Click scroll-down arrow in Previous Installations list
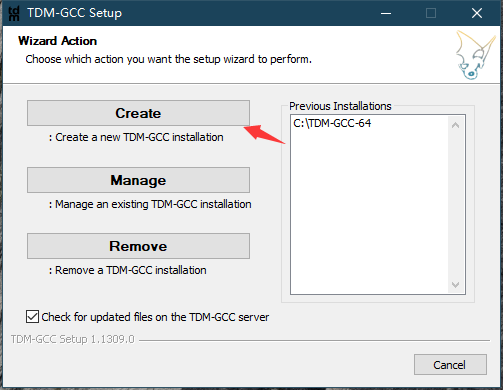Screen dimensions: 503x390 tap(455, 285)
